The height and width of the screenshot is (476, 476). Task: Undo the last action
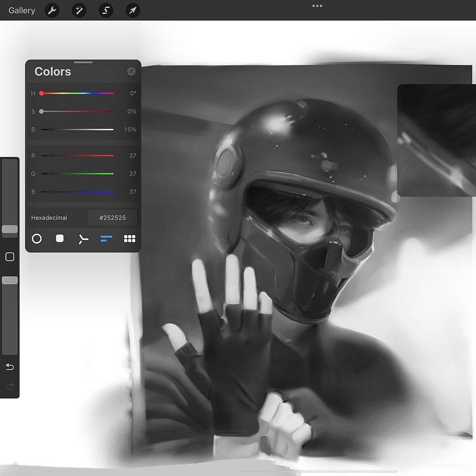(x=10, y=367)
